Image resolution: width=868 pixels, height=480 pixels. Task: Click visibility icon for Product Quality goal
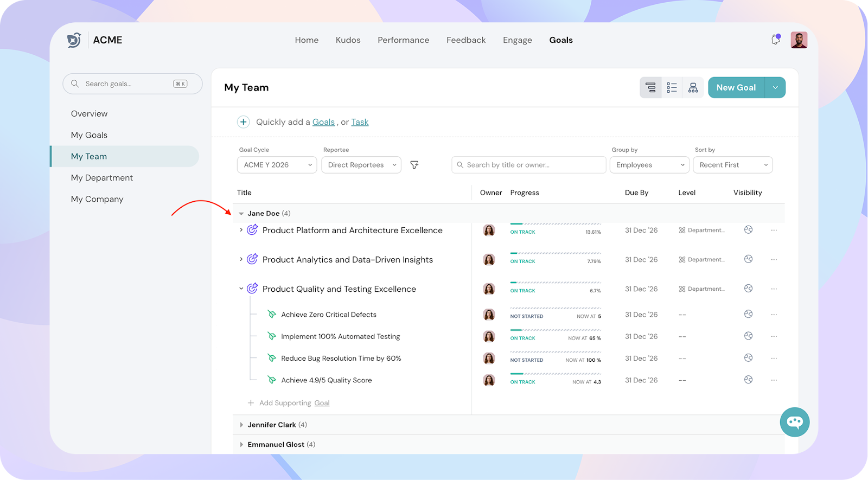pyautogui.click(x=748, y=289)
